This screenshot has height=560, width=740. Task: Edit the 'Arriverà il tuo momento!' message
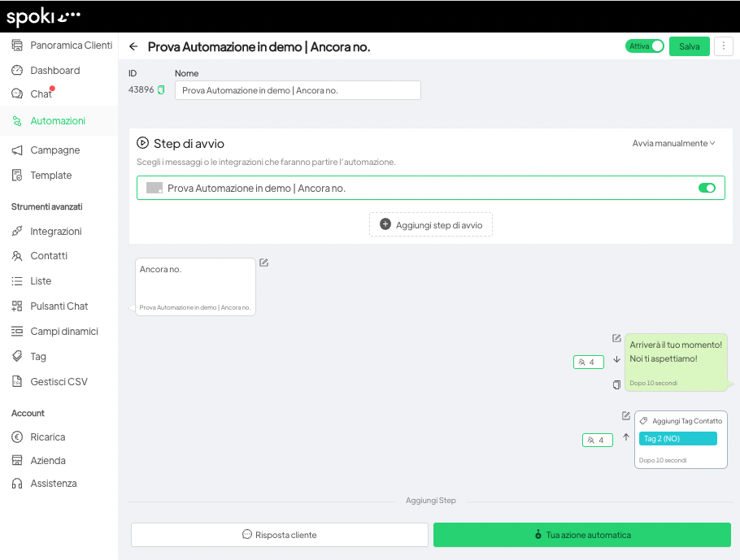(616, 338)
